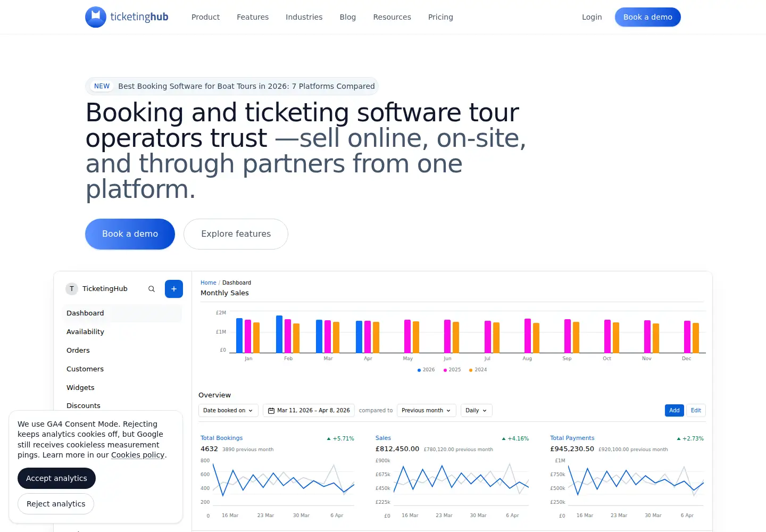This screenshot has height=532, width=766.
Task: Click the calendar icon in date range
Action: click(x=271, y=411)
